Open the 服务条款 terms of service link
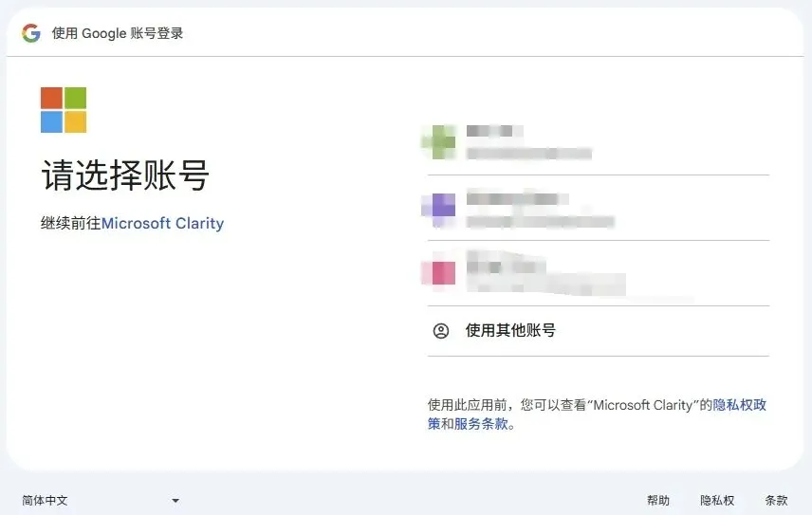 481,423
